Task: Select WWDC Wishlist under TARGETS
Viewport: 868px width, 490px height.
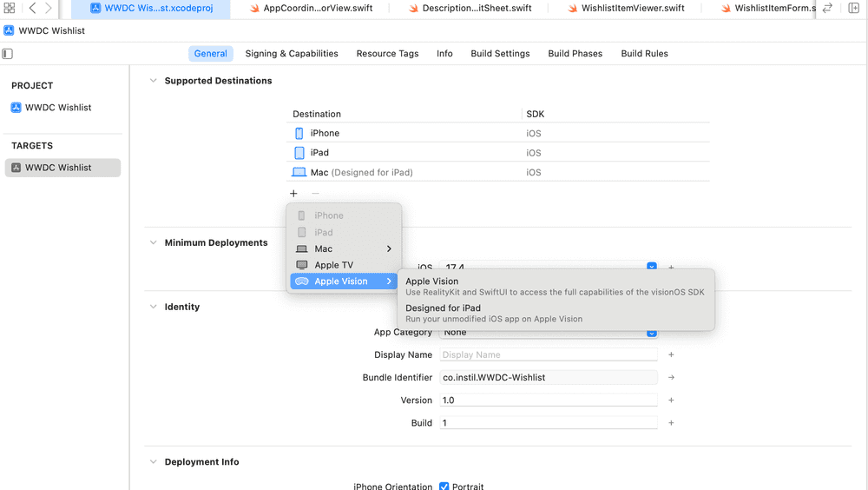Action: (62, 168)
